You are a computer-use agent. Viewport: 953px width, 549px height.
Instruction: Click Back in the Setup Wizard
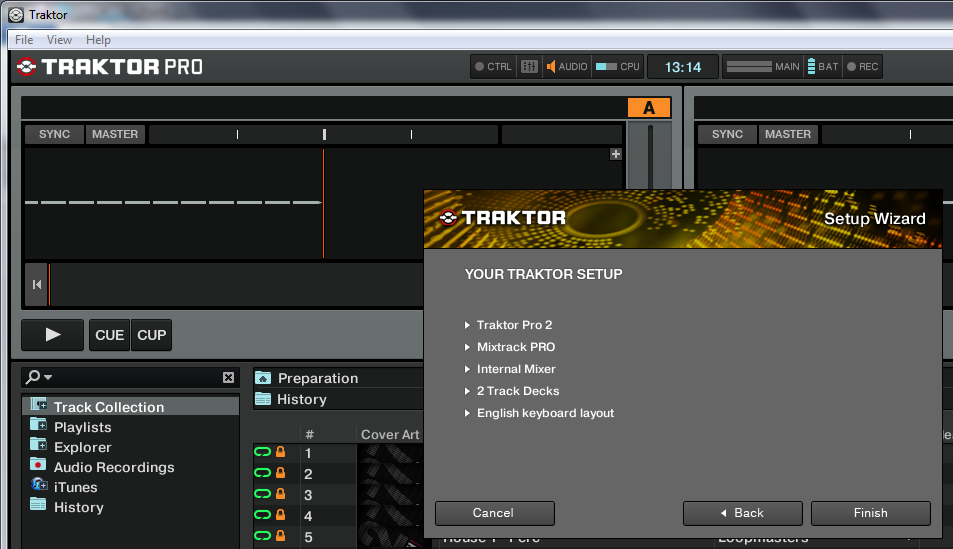742,513
